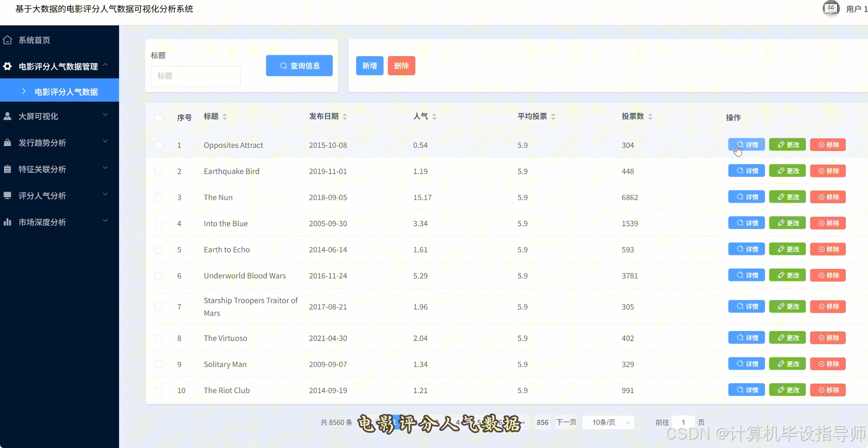This screenshot has width=868, height=448.
Task: Click the title cell Solitary Man
Action: click(x=225, y=365)
